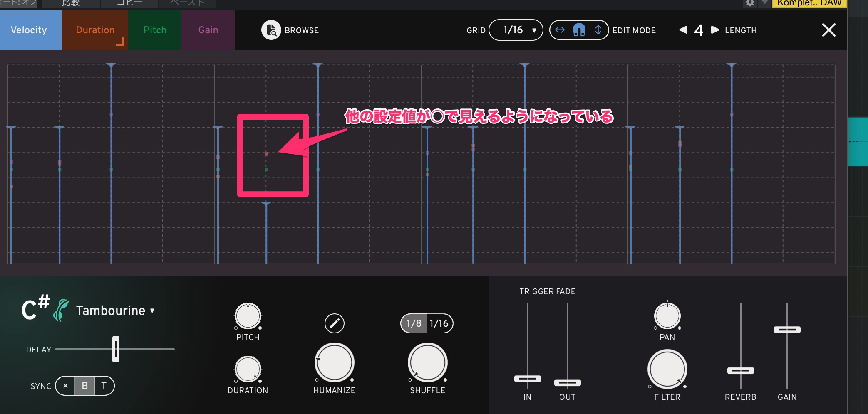Click the DELAY slider handle
The image size is (868, 414).
116,349
